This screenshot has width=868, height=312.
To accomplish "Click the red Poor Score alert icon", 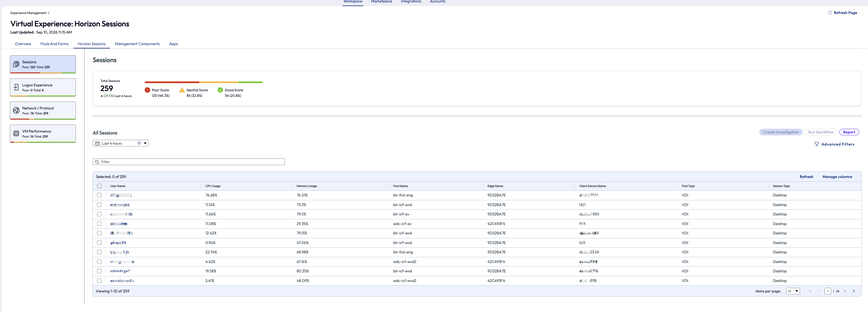I will point(147,90).
